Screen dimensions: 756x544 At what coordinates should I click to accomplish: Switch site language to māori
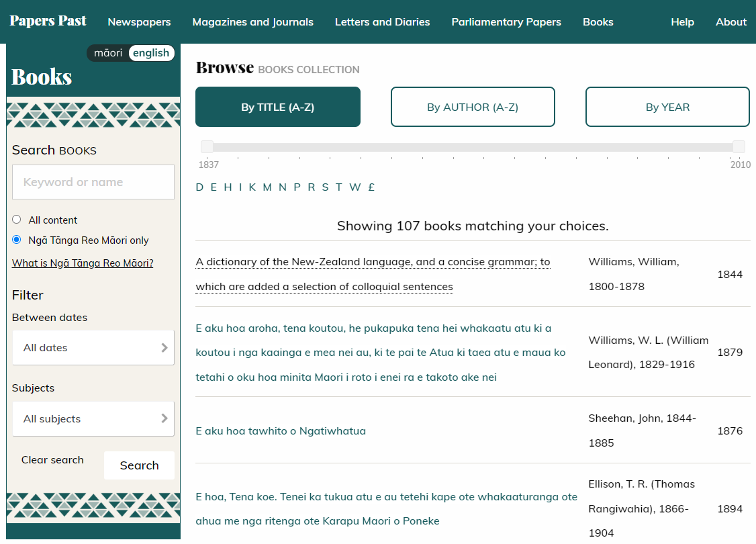pyautogui.click(x=108, y=52)
